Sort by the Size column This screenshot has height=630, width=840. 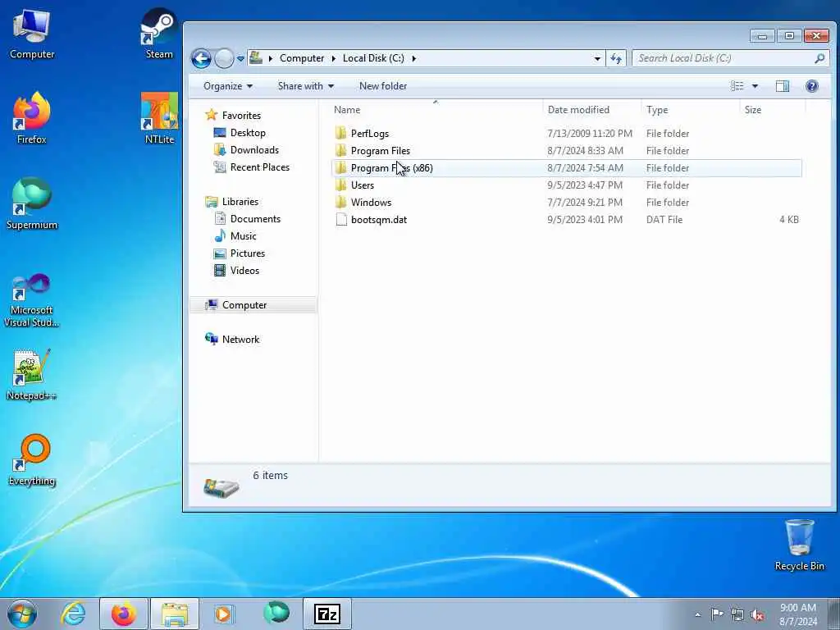(772, 110)
